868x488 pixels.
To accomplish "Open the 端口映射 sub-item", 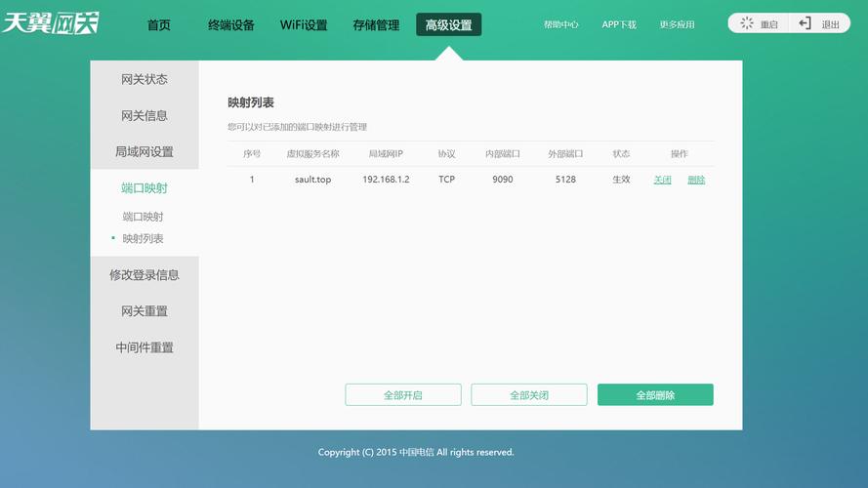I will click(x=143, y=217).
